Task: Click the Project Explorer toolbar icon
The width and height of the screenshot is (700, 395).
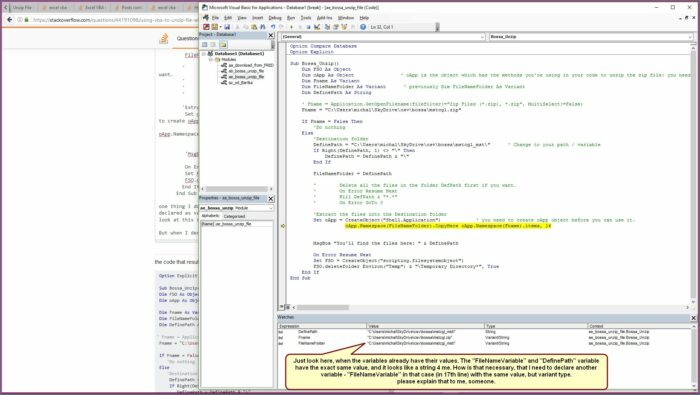Action: tap(327, 27)
